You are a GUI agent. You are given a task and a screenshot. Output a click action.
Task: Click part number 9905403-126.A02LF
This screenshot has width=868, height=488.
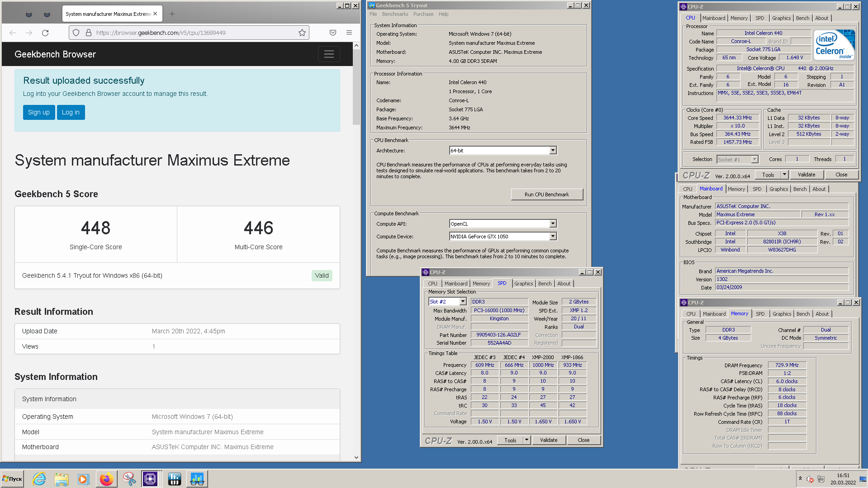click(x=499, y=335)
